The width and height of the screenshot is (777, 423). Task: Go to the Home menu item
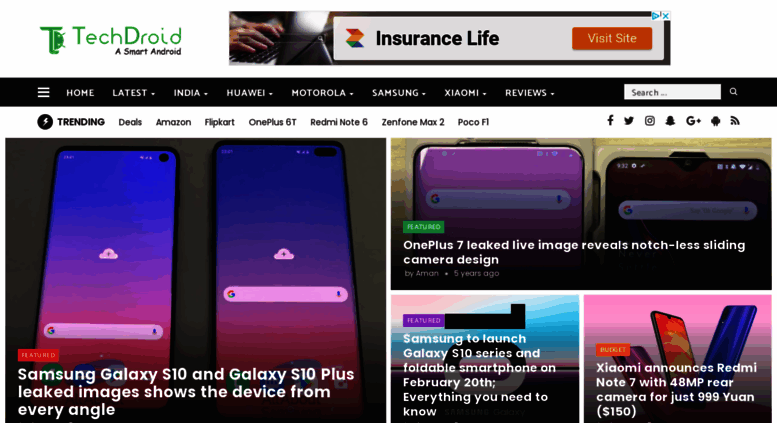click(80, 93)
